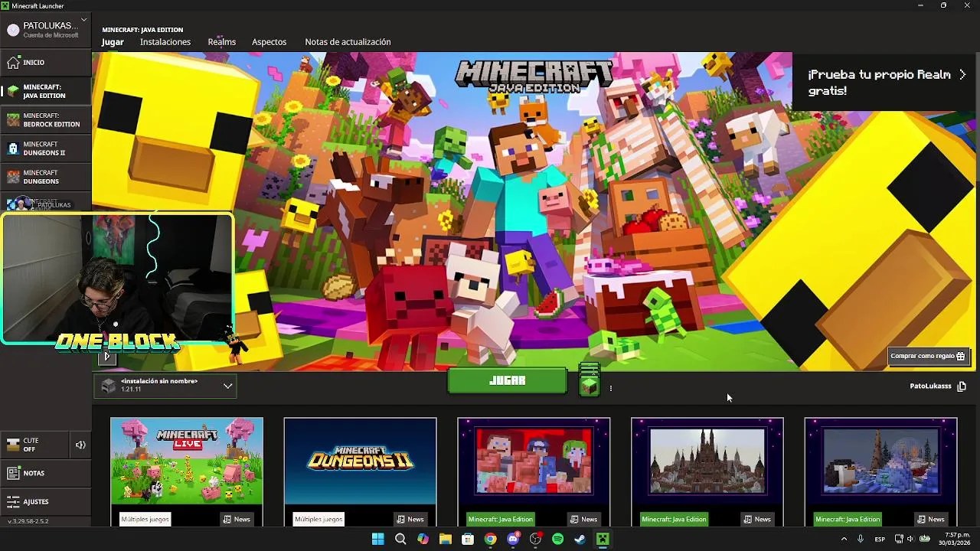Open the Minecraft Dungeons II news card
This screenshot has width=980, height=551.
coord(360,471)
